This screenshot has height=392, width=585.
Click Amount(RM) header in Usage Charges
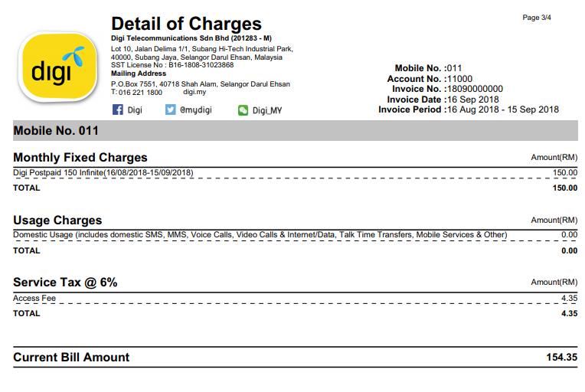coord(554,220)
